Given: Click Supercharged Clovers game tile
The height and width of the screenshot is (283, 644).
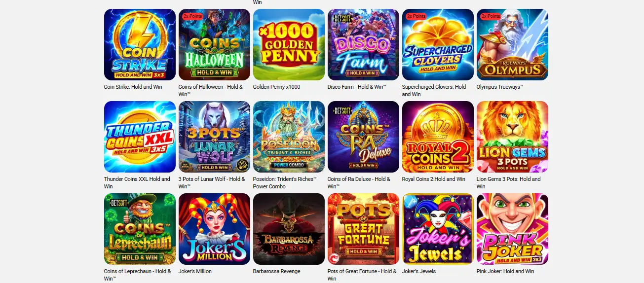Looking at the screenshot, I should click(x=438, y=44).
